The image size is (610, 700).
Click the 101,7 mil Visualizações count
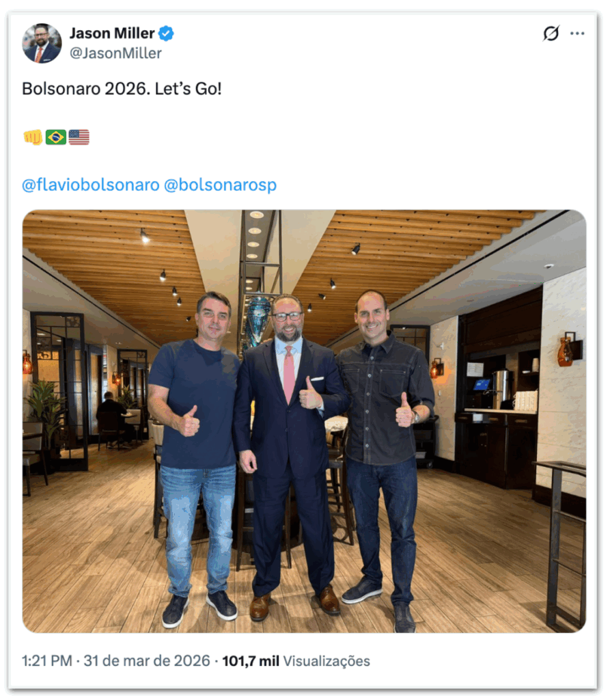[296, 661]
